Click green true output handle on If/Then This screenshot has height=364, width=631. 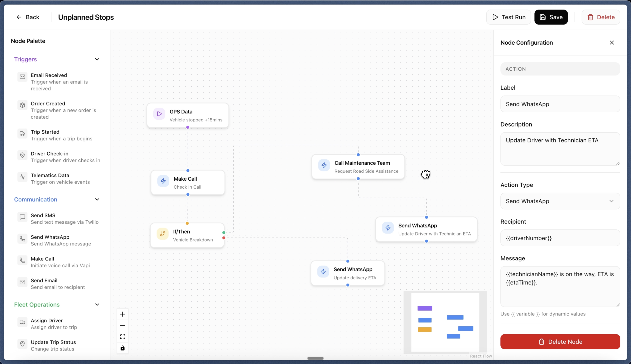pyautogui.click(x=224, y=233)
